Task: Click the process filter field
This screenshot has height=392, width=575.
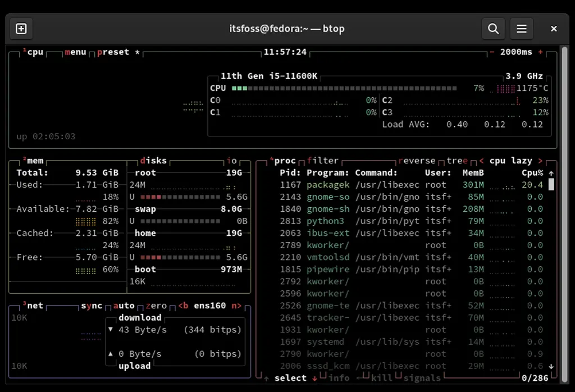Action: click(x=323, y=161)
